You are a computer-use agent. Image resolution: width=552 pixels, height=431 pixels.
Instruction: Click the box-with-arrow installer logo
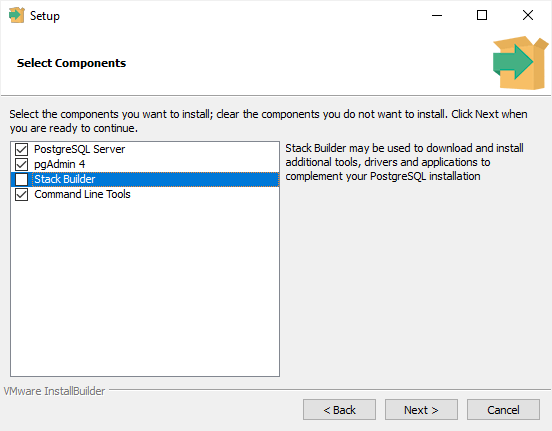[x=520, y=63]
